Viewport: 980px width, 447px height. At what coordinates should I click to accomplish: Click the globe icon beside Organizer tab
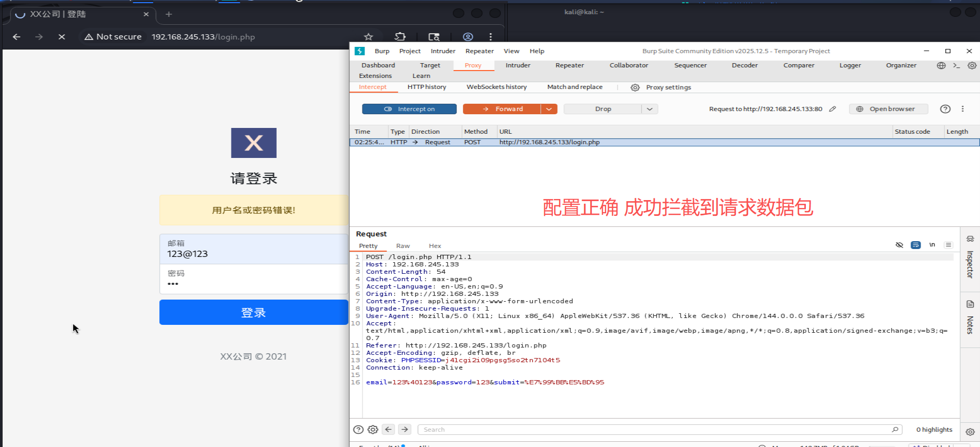tap(941, 66)
